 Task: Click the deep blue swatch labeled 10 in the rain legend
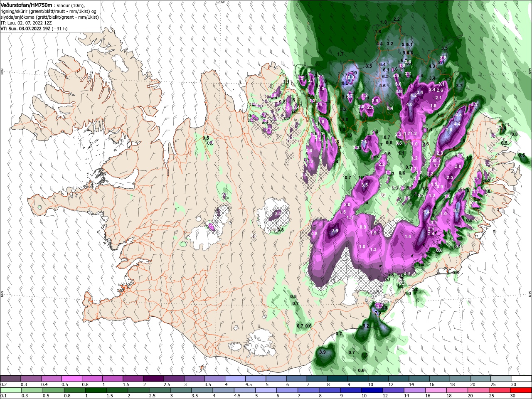(x=372, y=390)
